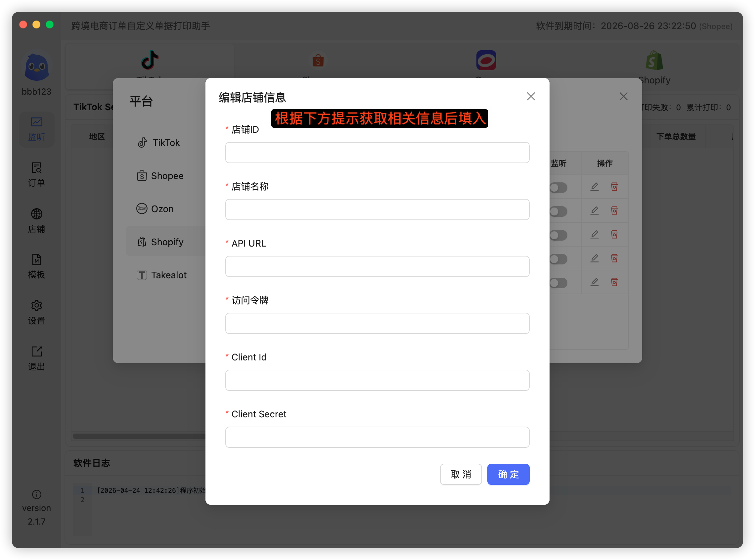Open the 监听 sidebar section

coord(37,129)
